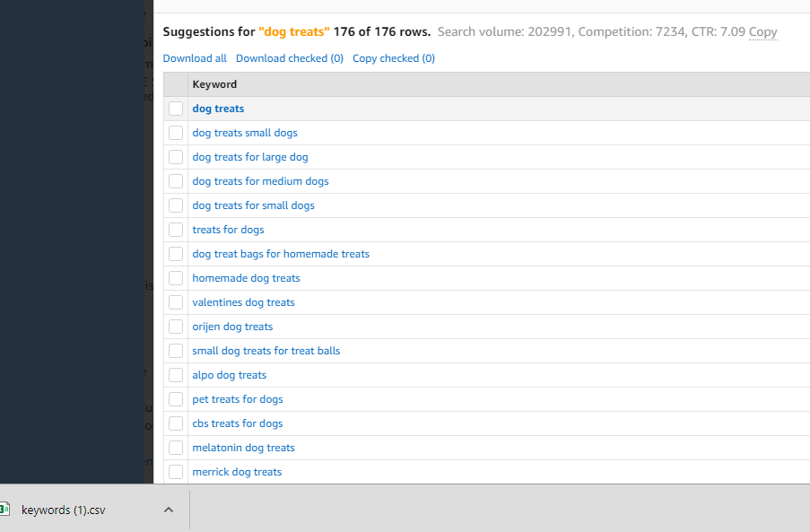
Task: Click the Download all link
Action: [x=195, y=58]
